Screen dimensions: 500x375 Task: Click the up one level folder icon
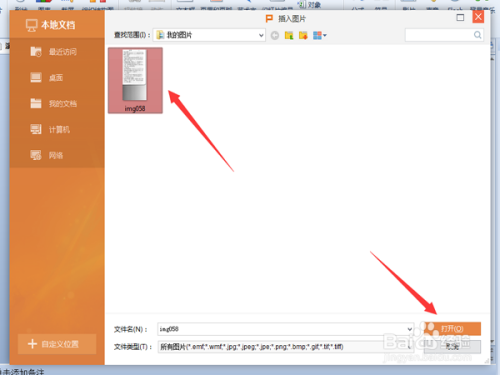(x=289, y=35)
